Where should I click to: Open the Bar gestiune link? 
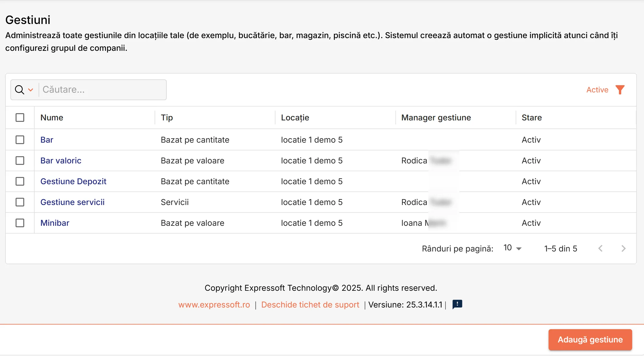[47, 140]
